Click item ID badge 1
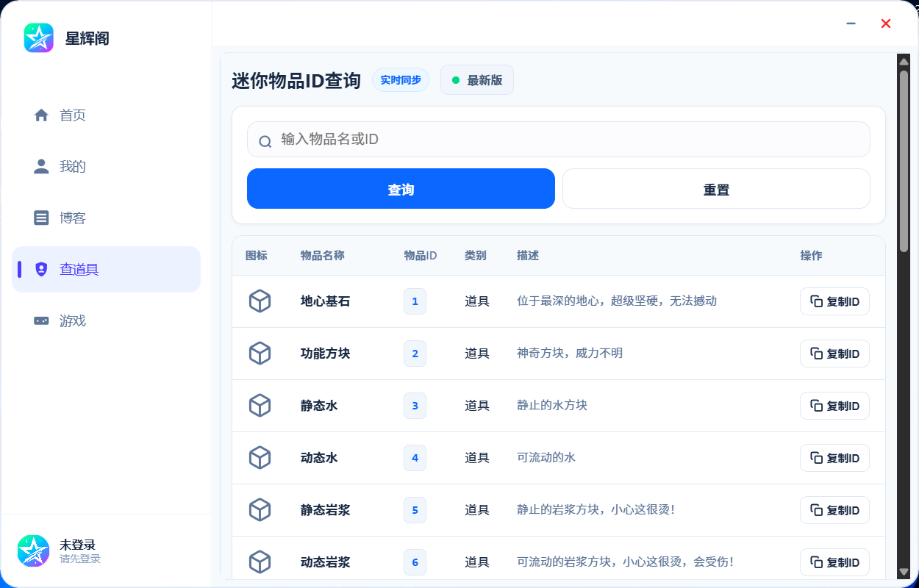The image size is (919, 588). tap(415, 301)
